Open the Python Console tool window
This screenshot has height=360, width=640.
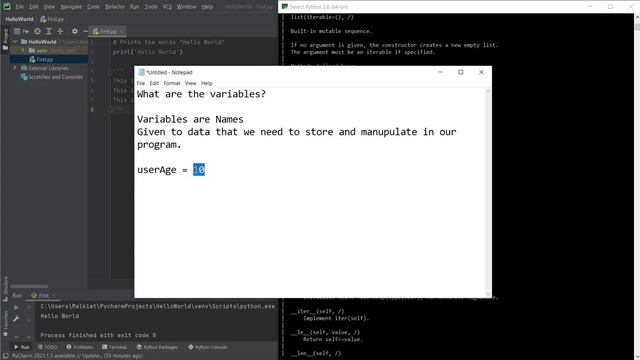[207, 347]
